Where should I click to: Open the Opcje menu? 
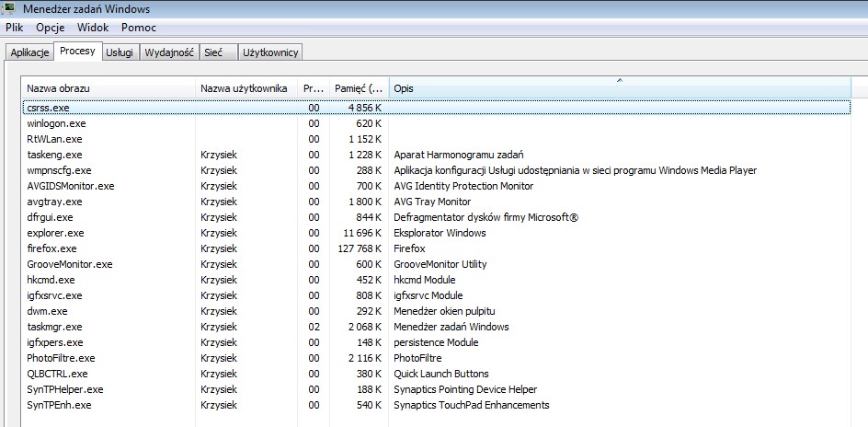51,27
